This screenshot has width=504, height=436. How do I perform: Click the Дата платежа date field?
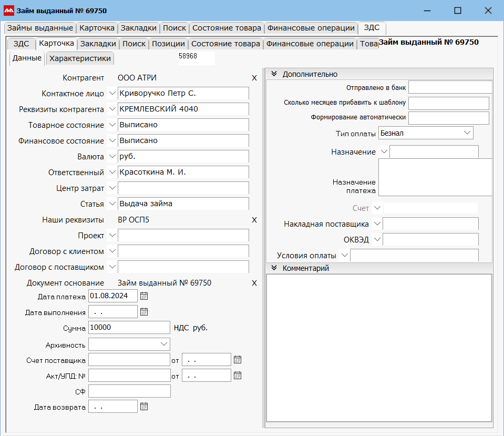click(113, 296)
